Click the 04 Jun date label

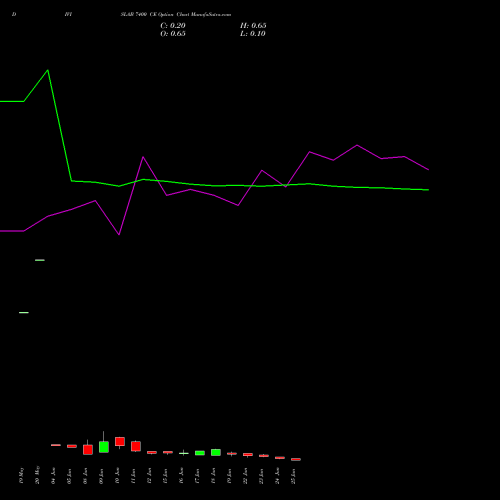(54, 476)
